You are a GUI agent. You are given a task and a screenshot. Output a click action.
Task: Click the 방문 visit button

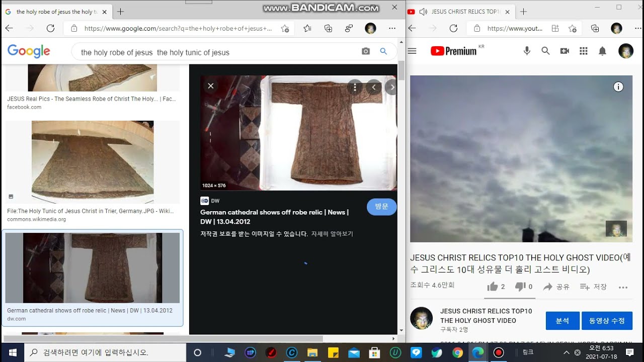[382, 207]
